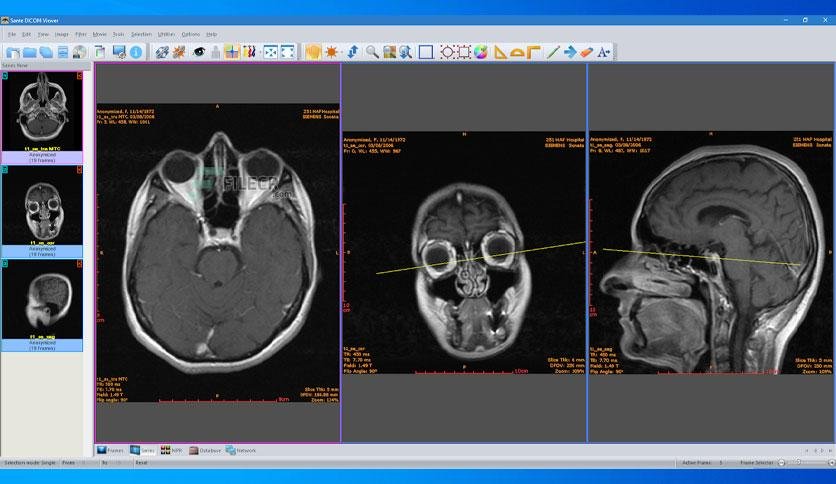The image size is (836, 484).
Task: Select the pencil drawing tool
Action: 553,52
